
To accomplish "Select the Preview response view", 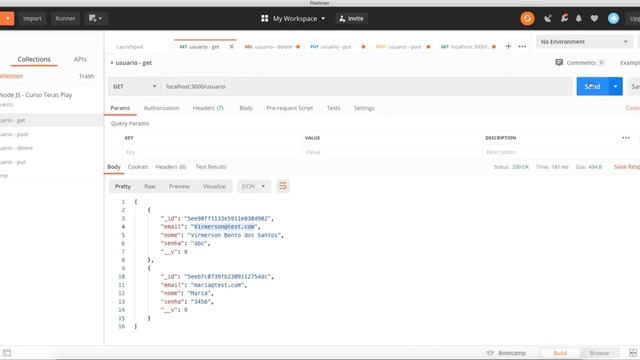I will pos(179,186).
